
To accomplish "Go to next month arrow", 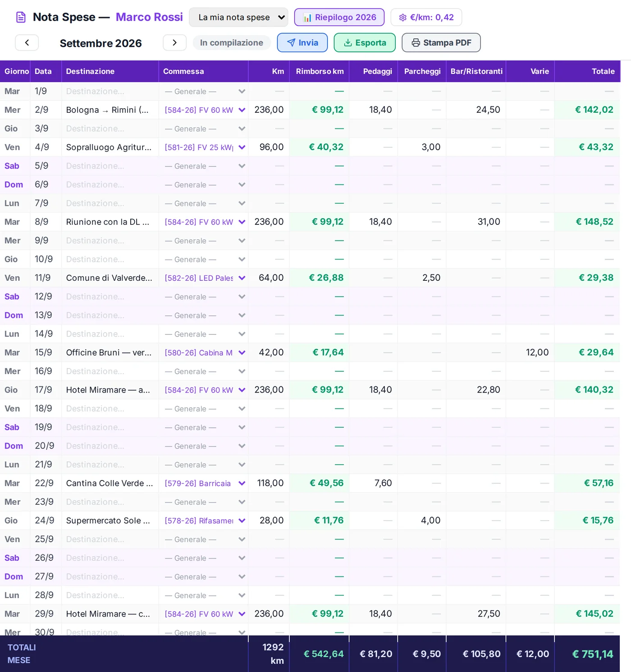I will click(x=174, y=43).
